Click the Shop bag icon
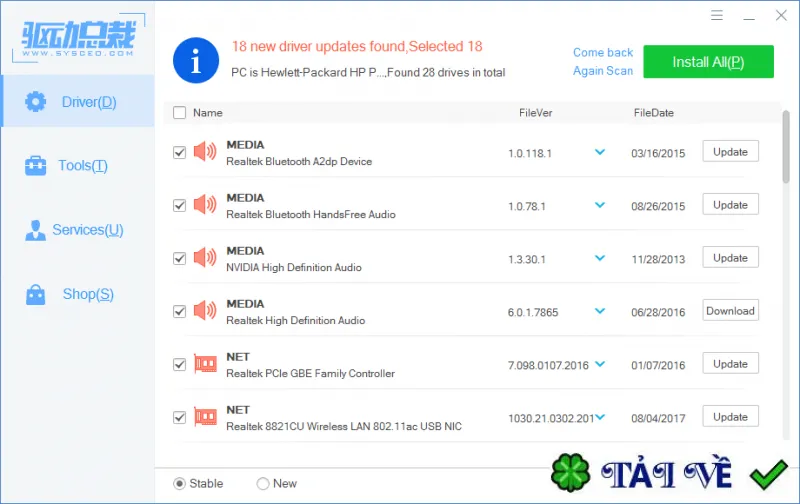This screenshot has width=800, height=504. tap(36, 294)
